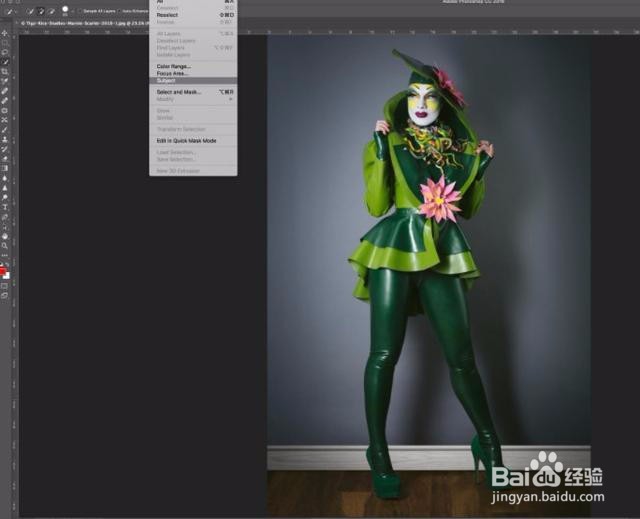Viewport: 640px width, 519px height.
Task: Click Edit in Quick Mask Mode
Action: [193, 140]
